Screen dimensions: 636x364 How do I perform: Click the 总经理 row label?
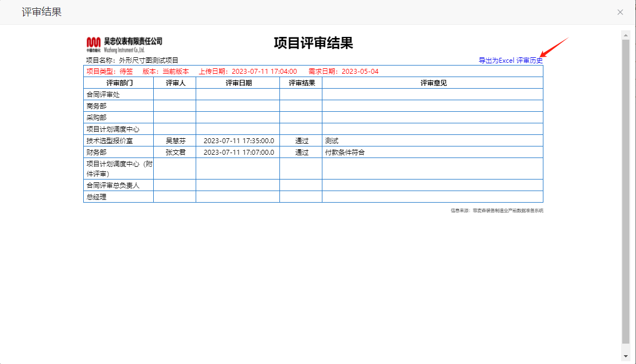(96, 197)
